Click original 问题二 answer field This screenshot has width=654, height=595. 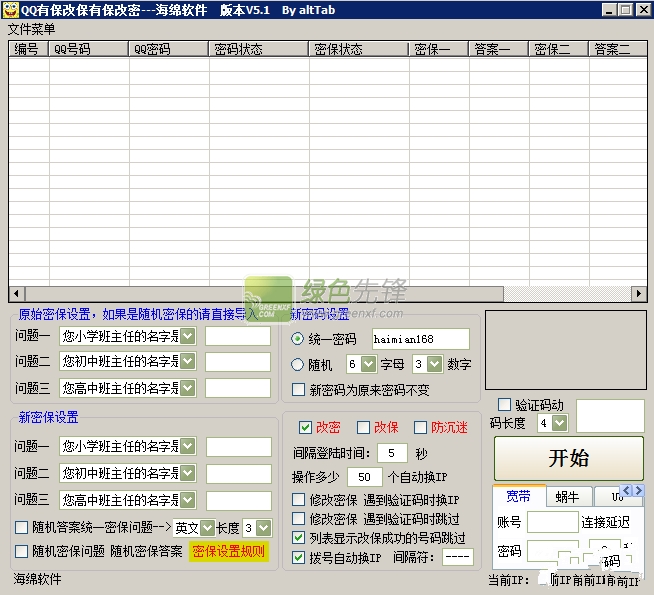click(238, 362)
